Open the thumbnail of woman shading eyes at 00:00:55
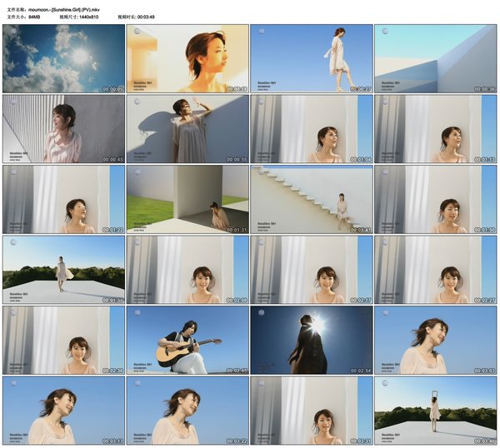Image resolution: width=500 pixels, height=448 pixels. (187, 129)
